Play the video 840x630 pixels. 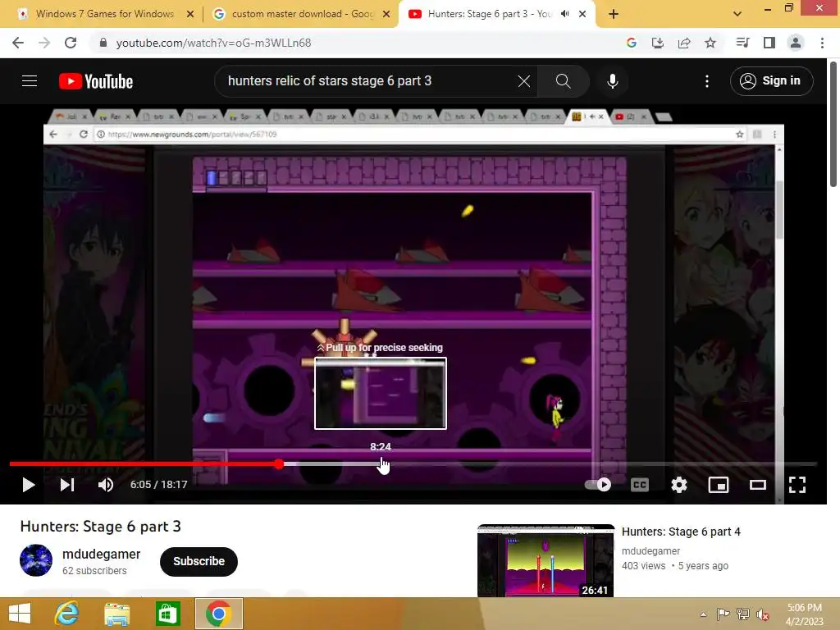pyautogui.click(x=29, y=485)
